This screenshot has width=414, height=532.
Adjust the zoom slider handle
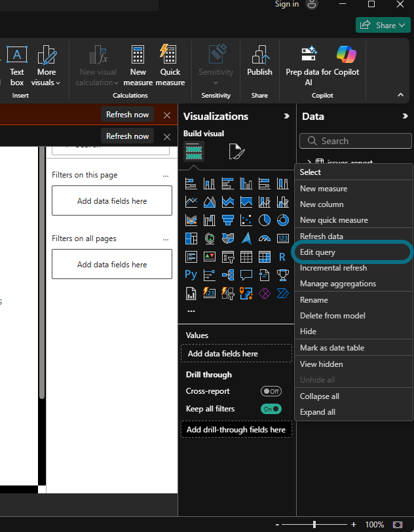click(314, 525)
